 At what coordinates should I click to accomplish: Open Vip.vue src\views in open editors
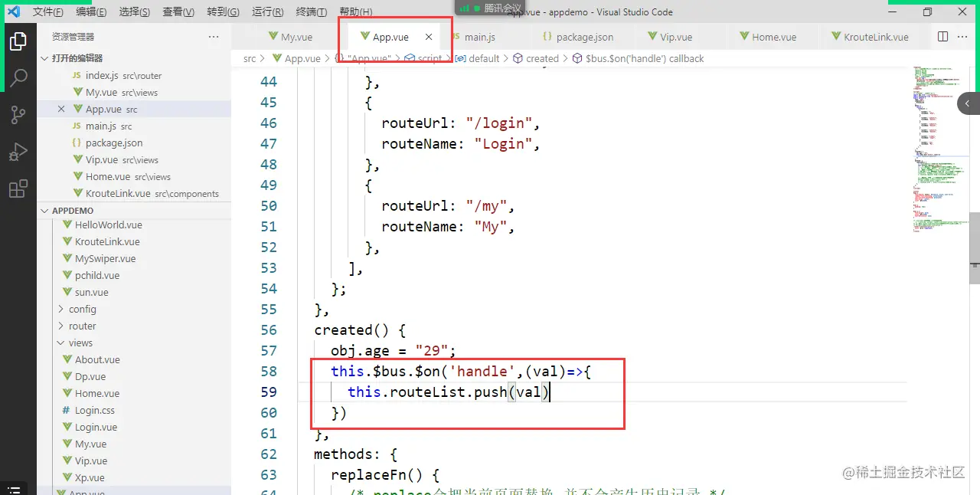[x=134, y=159]
